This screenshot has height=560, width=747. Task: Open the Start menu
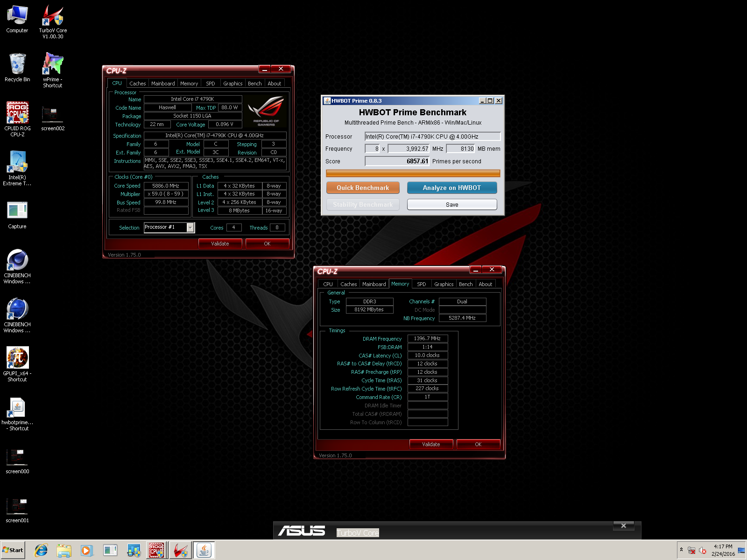click(13, 550)
